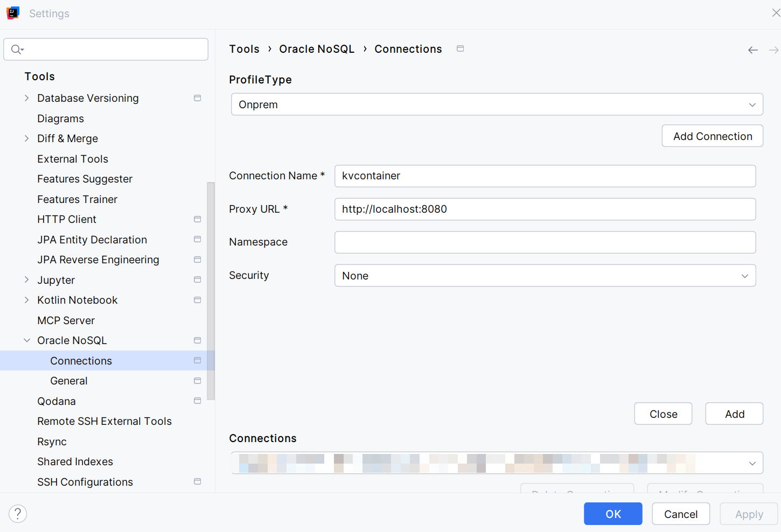Screen dimensions: 781x532
Task: Click the search magnifier icon
Action: 17,50
